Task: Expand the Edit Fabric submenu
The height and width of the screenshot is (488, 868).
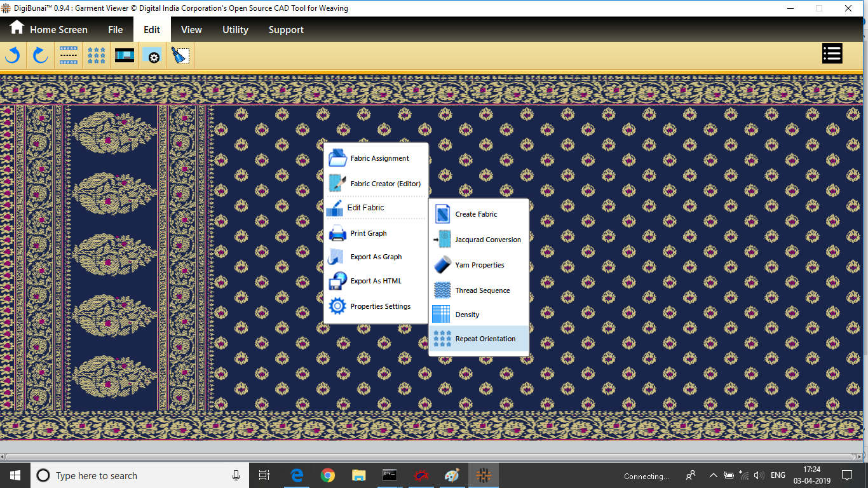Action: point(365,208)
